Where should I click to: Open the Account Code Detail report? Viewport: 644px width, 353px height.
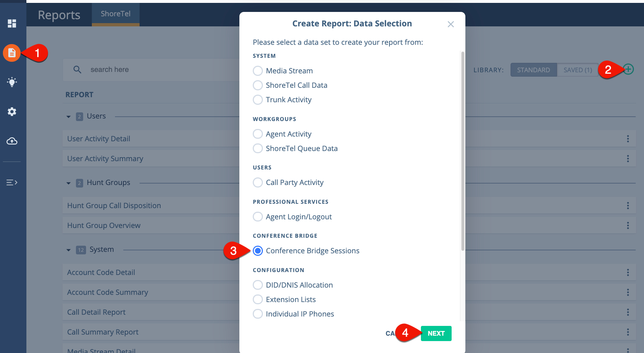click(x=101, y=272)
